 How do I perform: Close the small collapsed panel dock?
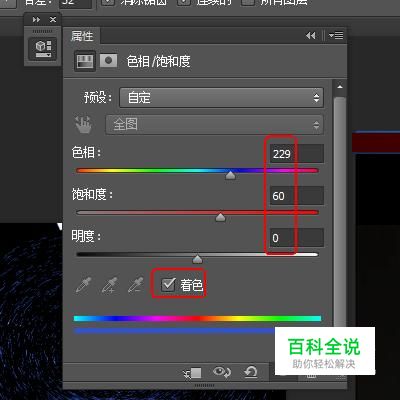tap(53, 20)
